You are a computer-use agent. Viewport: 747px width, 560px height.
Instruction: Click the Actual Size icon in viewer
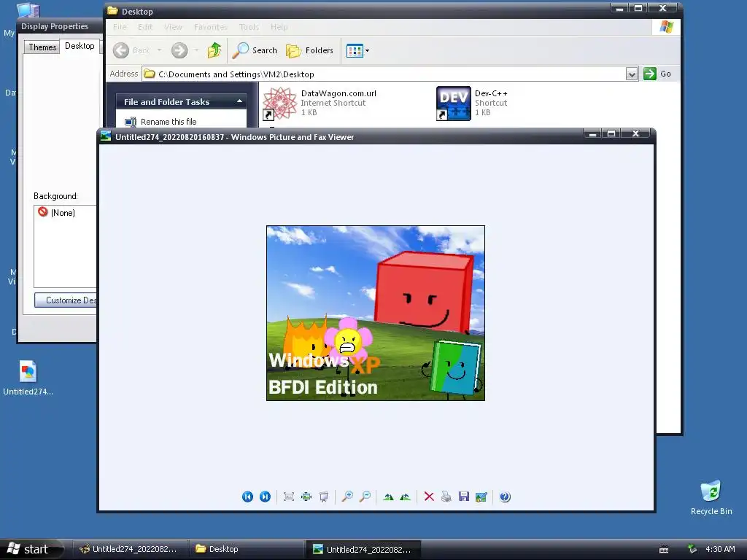pos(306,497)
